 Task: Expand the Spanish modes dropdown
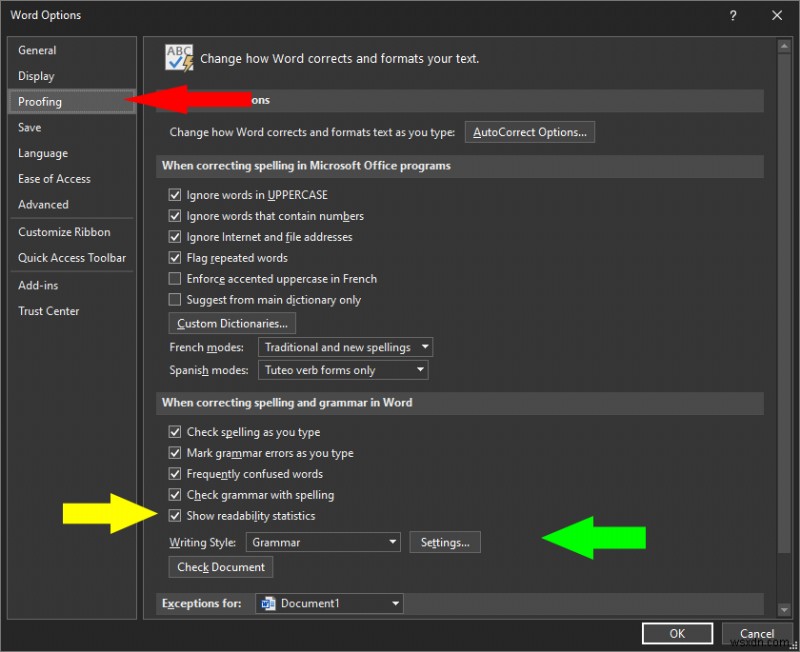coord(420,370)
